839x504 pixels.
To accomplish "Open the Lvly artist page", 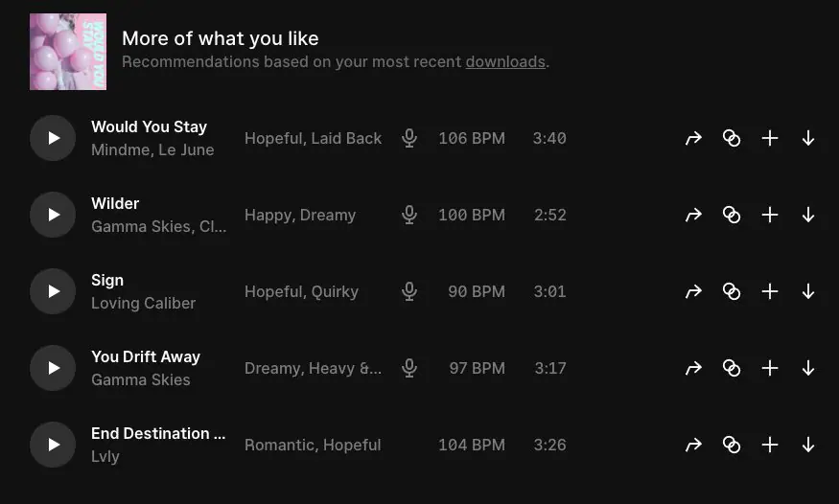I will [105, 457].
